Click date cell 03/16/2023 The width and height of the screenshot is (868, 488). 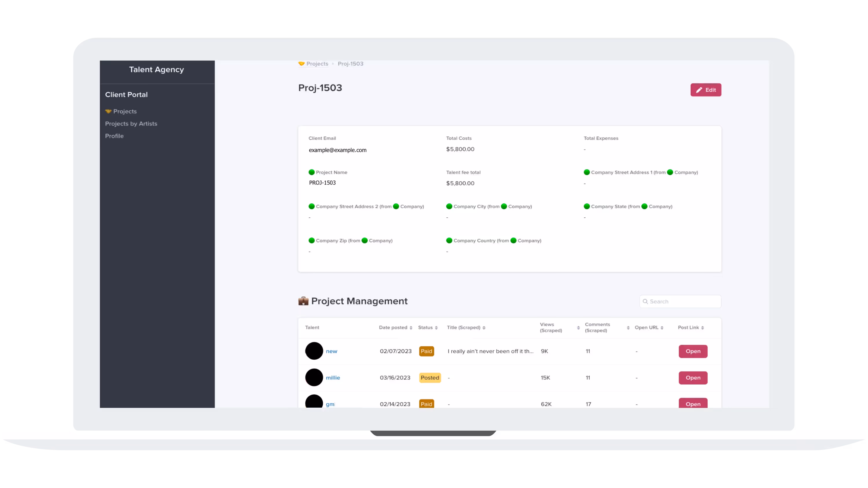pyautogui.click(x=395, y=378)
